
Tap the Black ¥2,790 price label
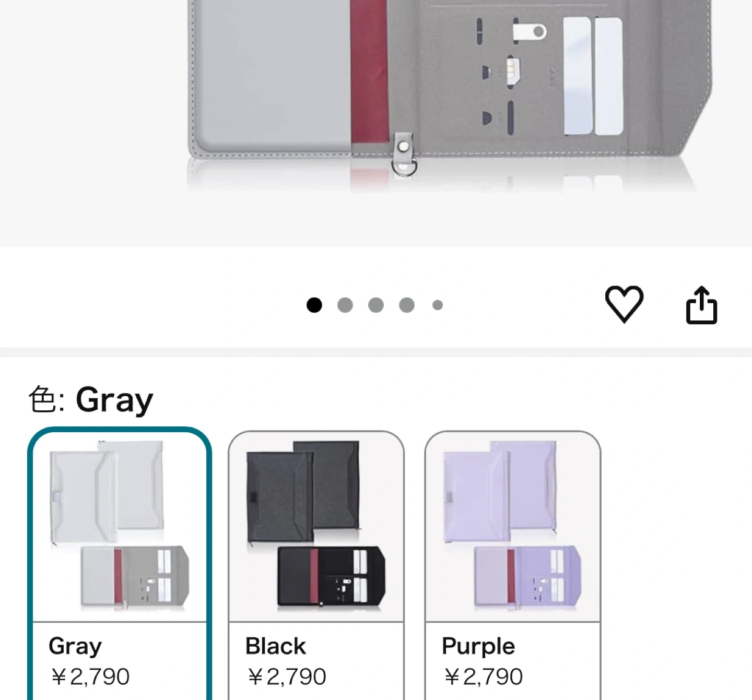[287, 677]
